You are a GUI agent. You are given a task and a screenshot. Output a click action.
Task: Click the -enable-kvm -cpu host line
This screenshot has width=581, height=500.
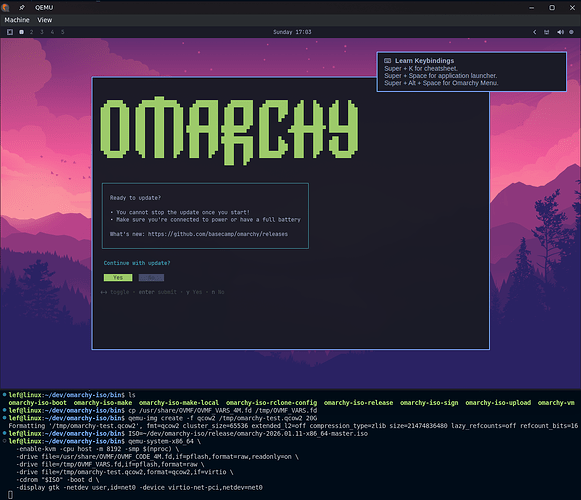(x=97, y=449)
